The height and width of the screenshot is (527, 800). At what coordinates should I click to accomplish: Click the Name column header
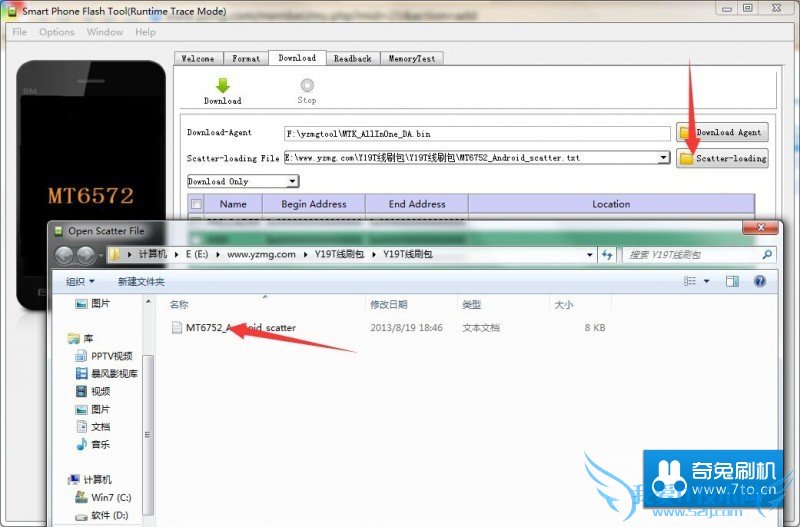pyautogui.click(x=233, y=204)
